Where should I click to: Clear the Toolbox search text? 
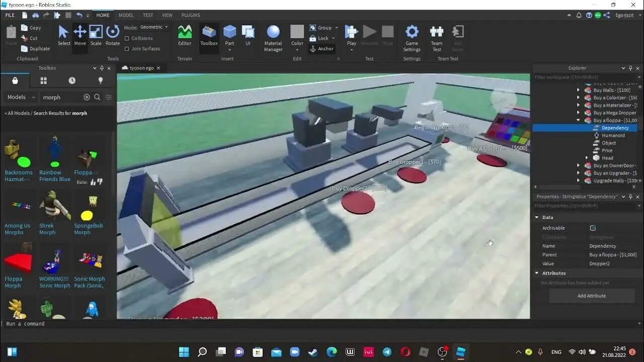87,97
